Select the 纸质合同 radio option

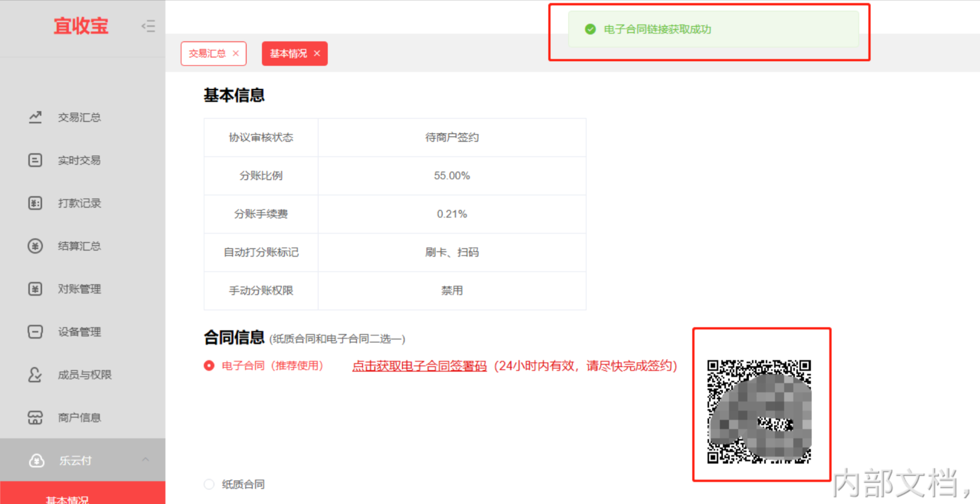209,484
